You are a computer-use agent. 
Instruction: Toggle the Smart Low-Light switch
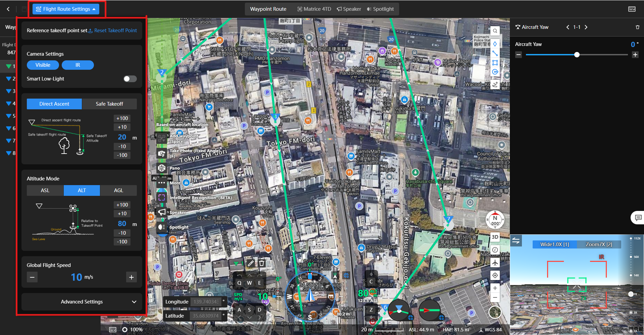click(x=130, y=79)
